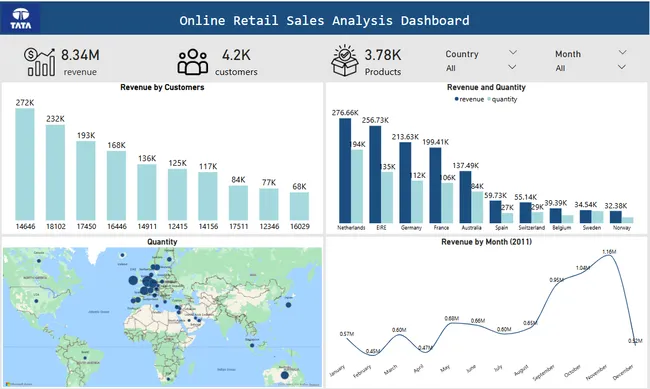Click the Sweden revenue bar 34.54K
This screenshot has height=389, width=650.
pos(586,216)
